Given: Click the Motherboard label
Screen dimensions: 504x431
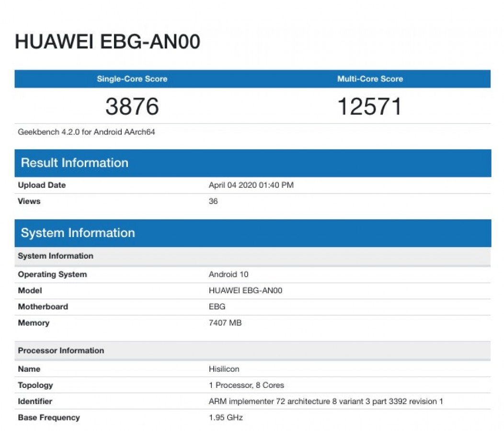Looking at the screenshot, I should [43, 306].
